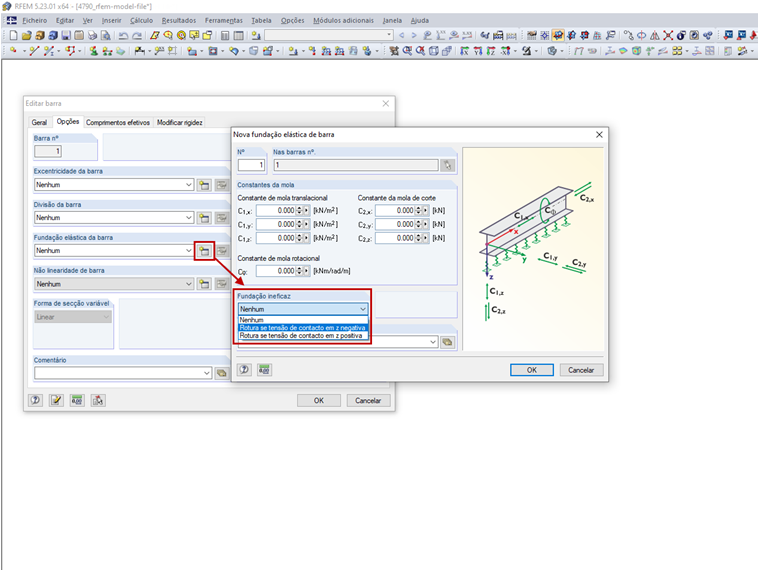Select Nenhum option in open list

click(x=303, y=320)
